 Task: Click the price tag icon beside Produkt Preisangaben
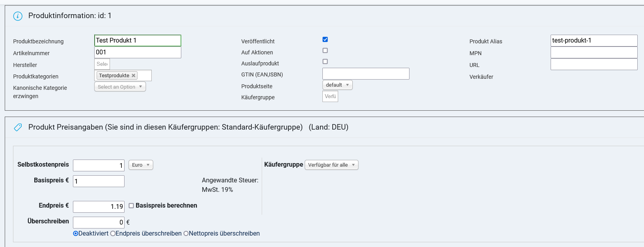click(x=18, y=127)
